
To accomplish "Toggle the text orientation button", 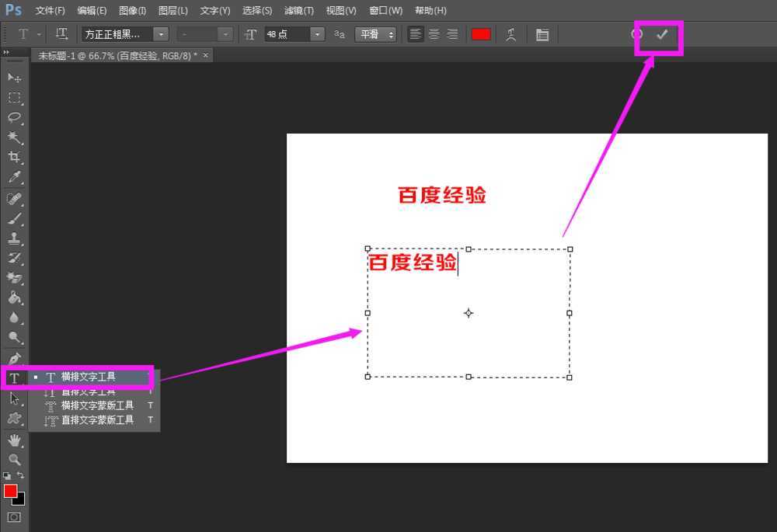I will [x=61, y=34].
